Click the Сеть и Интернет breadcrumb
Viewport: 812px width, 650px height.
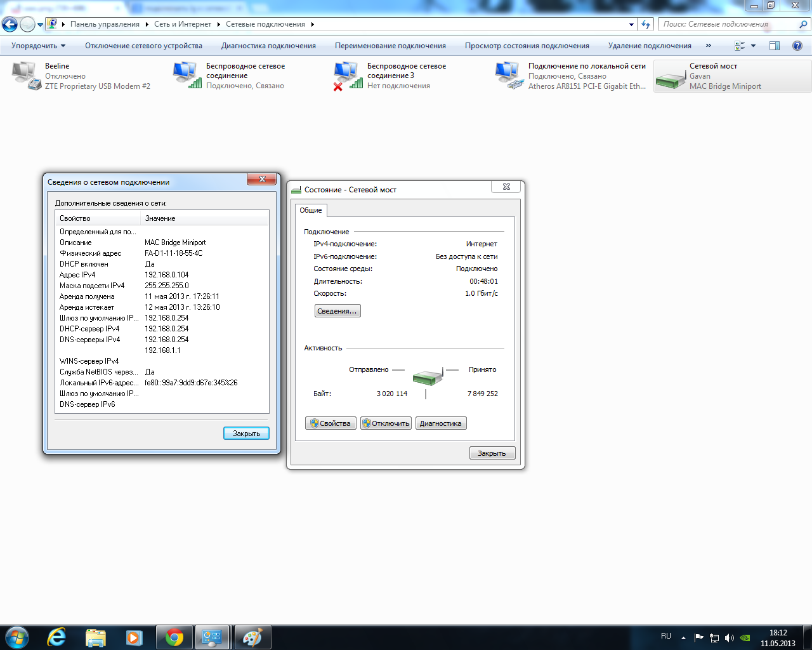pos(183,24)
